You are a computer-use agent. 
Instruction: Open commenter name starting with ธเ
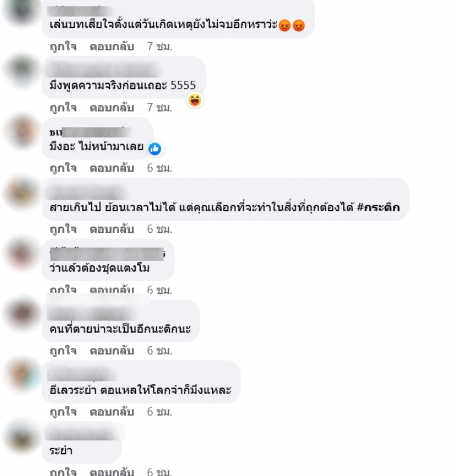[91, 132]
